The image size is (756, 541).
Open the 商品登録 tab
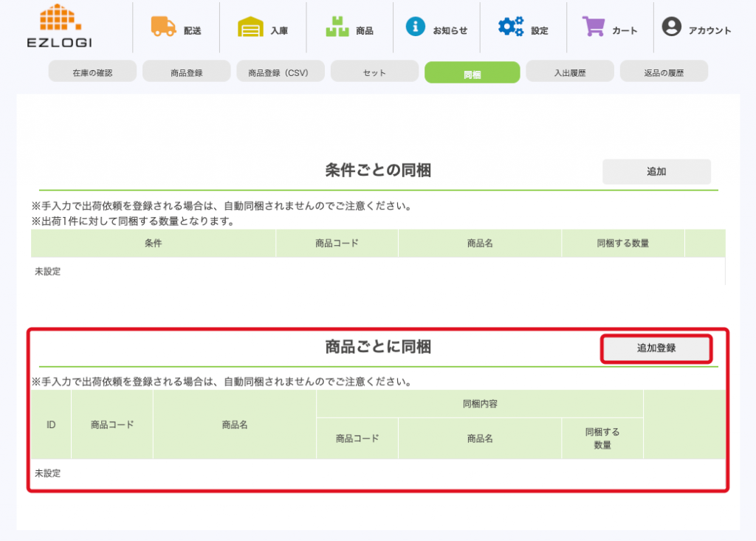click(x=186, y=72)
